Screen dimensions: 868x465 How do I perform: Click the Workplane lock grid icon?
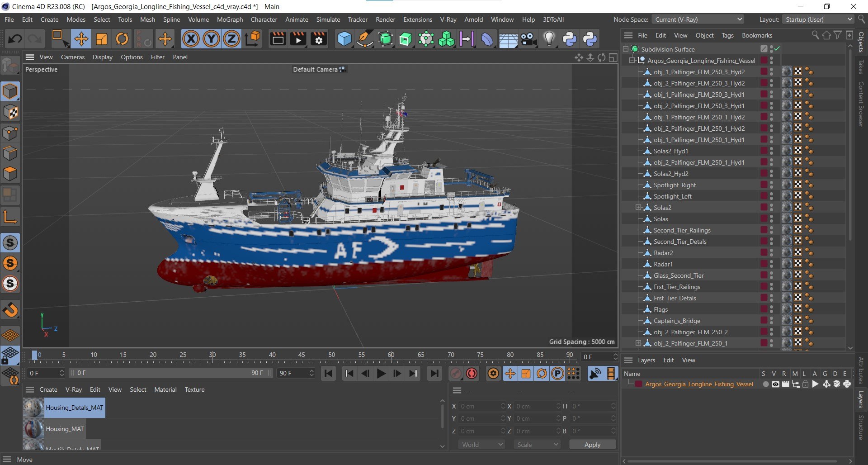point(10,356)
